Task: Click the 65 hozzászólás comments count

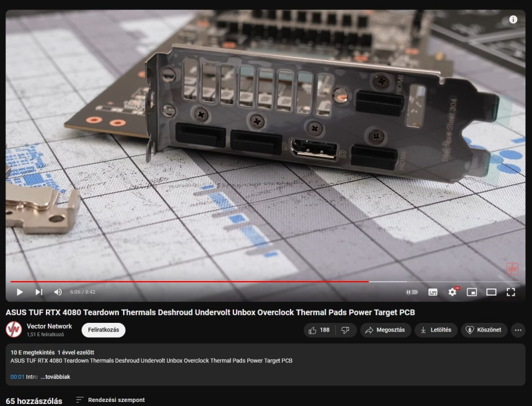Action: tap(34, 401)
